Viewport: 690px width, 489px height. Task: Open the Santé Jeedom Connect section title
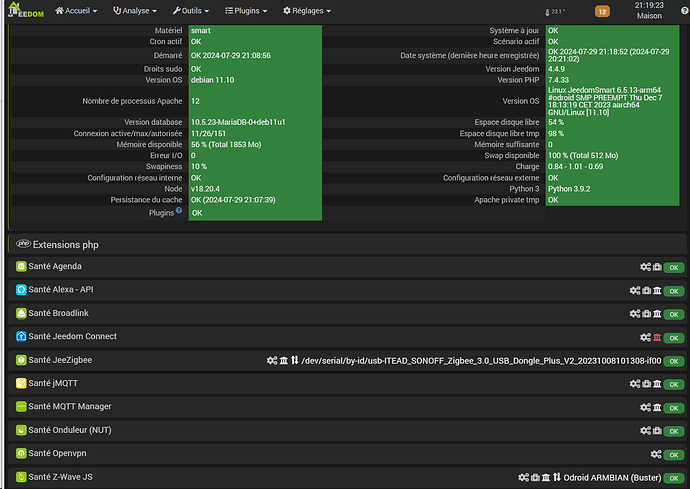(x=73, y=336)
